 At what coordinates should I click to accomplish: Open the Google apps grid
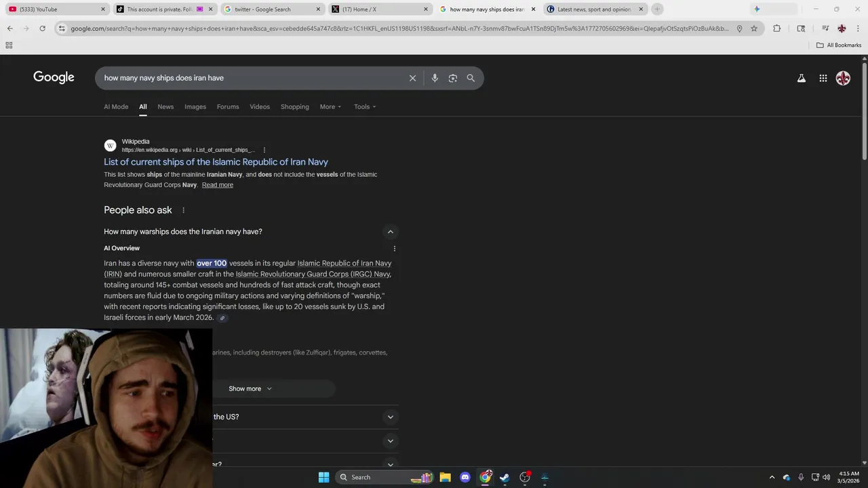pyautogui.click(x=823, y=78)
